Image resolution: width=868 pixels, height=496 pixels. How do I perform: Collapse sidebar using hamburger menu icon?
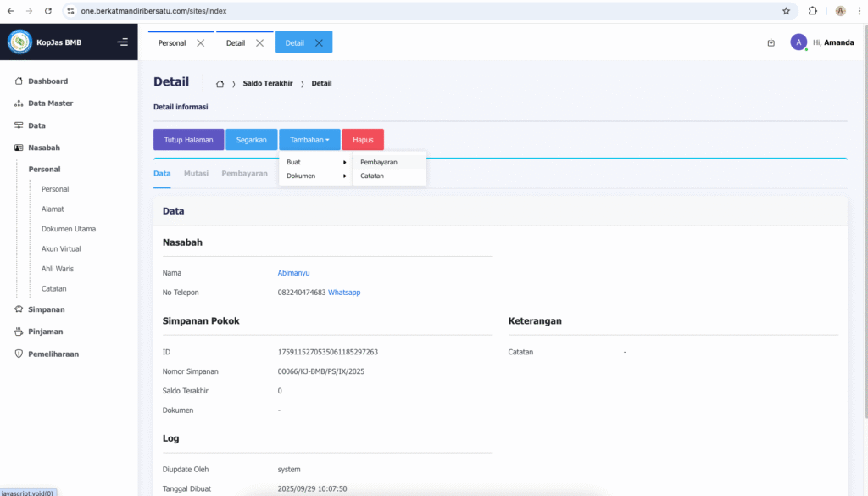tap(123, 42)
